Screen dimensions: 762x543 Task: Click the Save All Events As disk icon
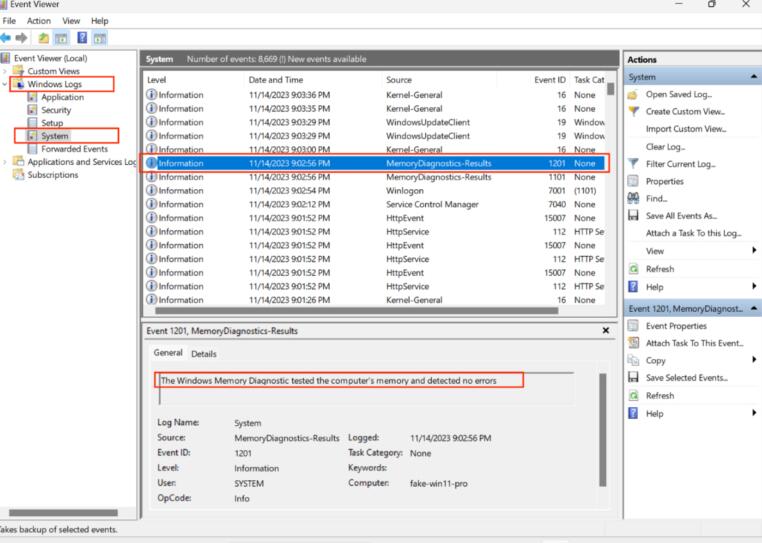634,216
